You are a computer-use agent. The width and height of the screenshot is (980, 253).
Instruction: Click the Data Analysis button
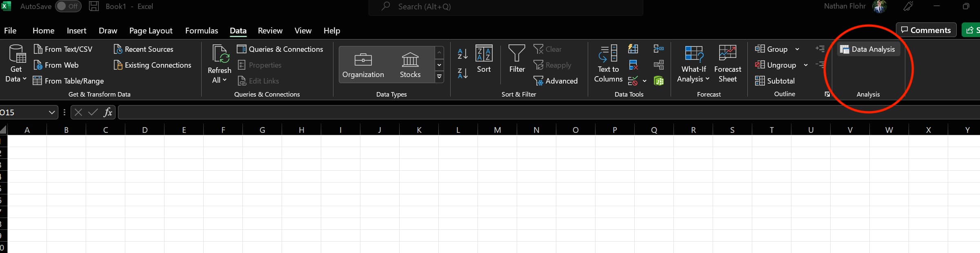(868, 49)
